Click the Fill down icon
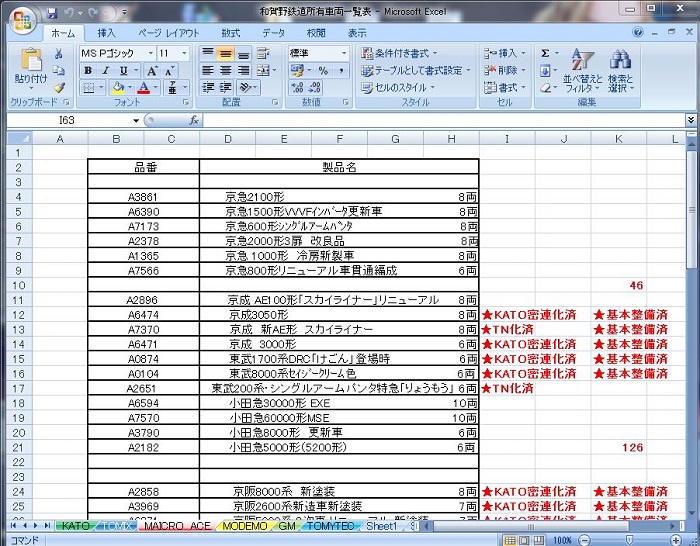 pyautogui.click(x=545, y=71)
